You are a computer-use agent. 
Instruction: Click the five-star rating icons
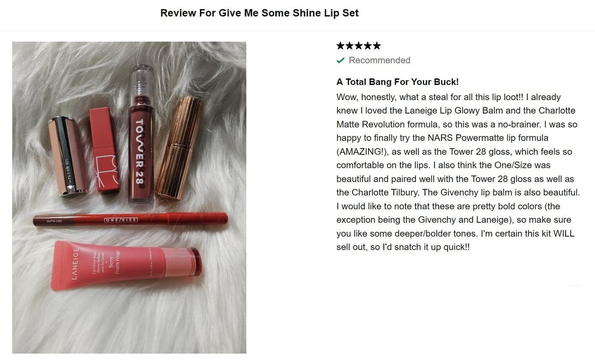coord(358,45)
